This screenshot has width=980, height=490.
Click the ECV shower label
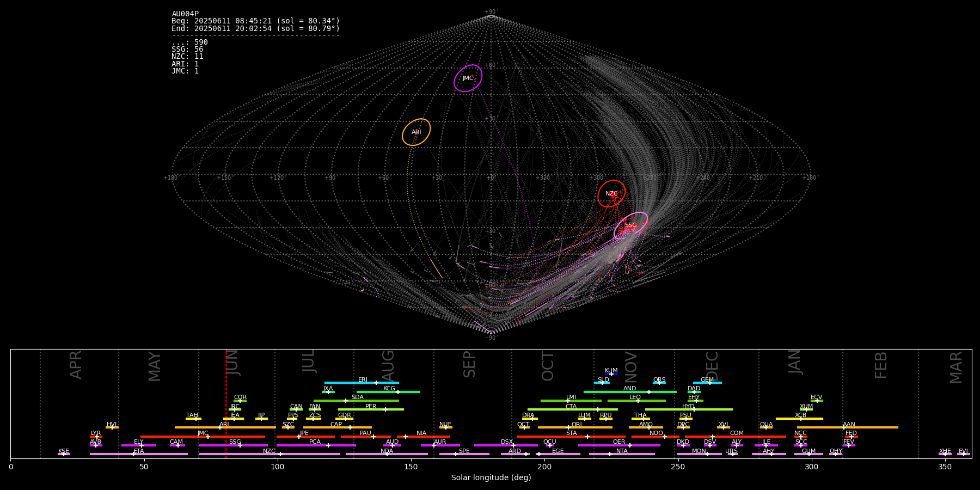click(816, 397)
